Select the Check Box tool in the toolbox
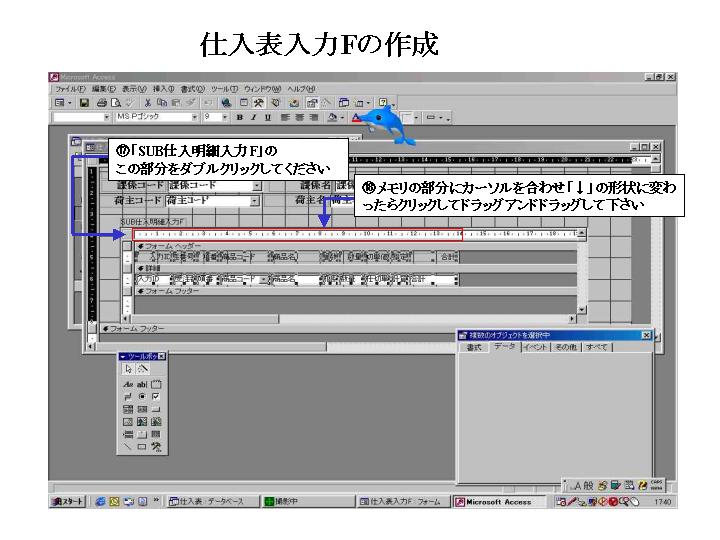This screenshot has width=720, height=540. pos(155,395)
